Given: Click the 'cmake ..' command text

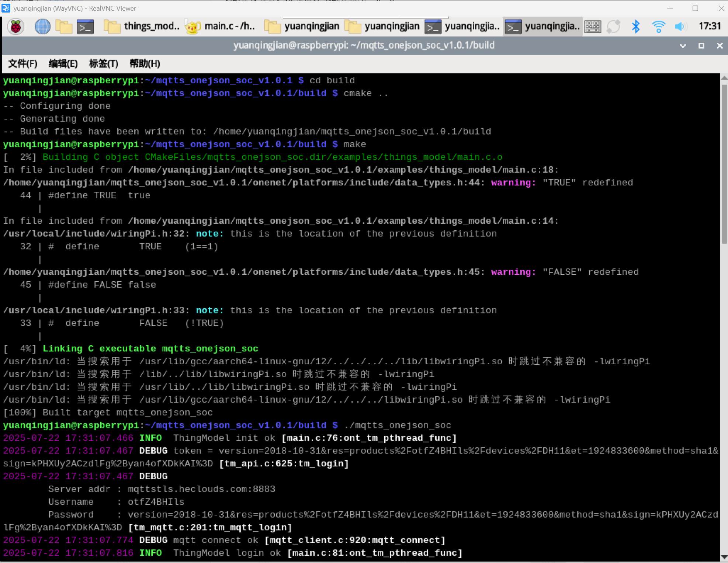Looking at the screenshot, I should 366,93.
